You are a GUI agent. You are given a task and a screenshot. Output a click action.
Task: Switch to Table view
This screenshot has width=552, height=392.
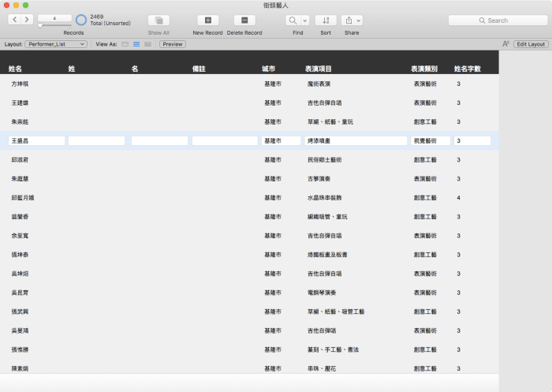coord(147,44)
